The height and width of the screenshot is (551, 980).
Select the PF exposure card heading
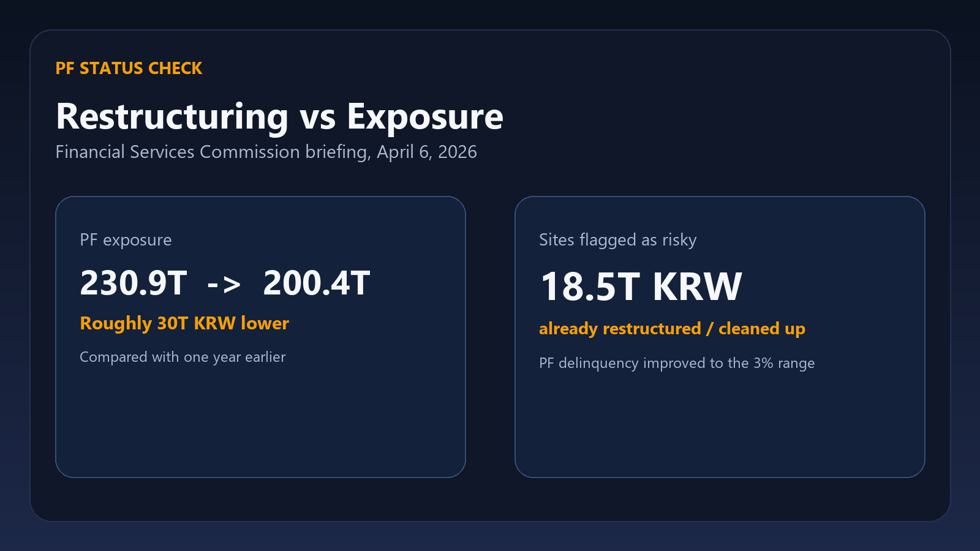point(126,240)
